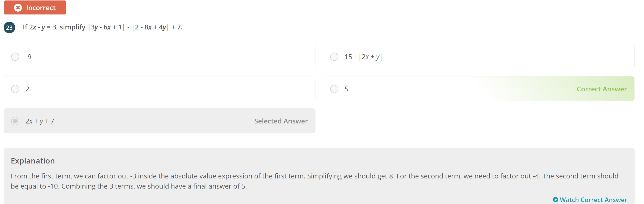Click the question number 23 badge

pyautogui.click(x=9, y=27)
